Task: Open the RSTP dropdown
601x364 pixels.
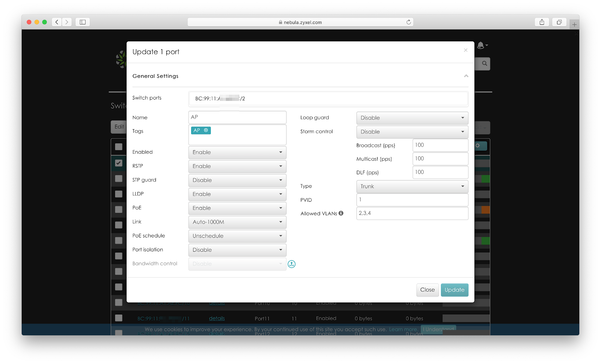Action: point(237,166)
